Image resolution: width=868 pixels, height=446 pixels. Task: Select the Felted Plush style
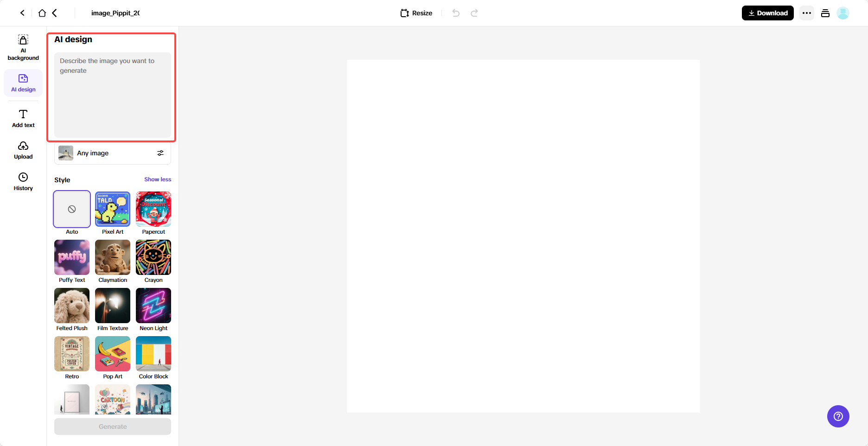coord(72,306)
